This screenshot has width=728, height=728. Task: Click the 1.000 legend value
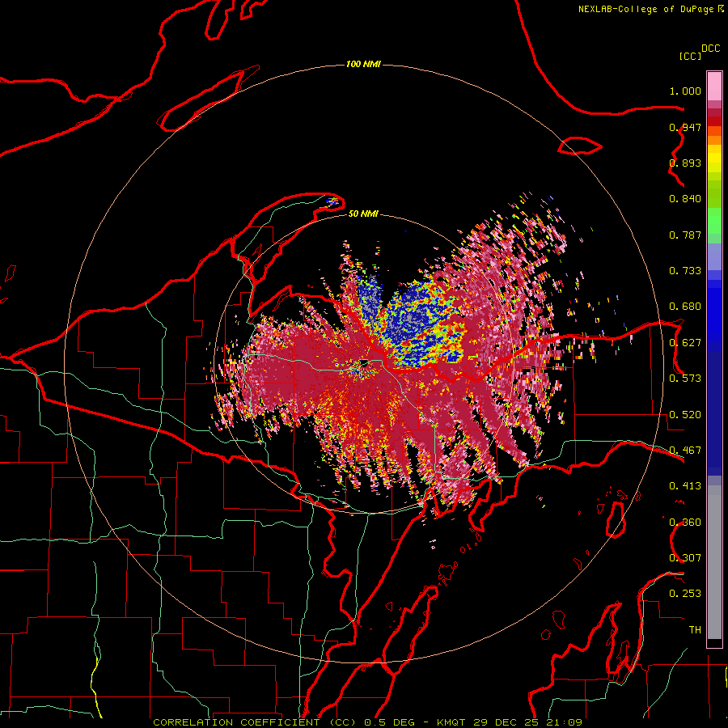point(685,91)
